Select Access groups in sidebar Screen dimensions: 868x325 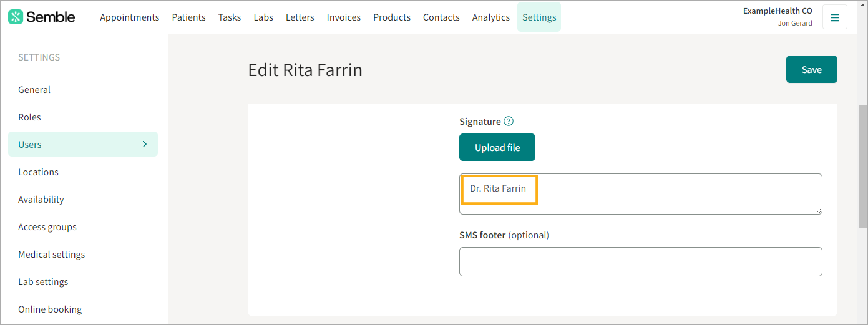coord(47,226)
